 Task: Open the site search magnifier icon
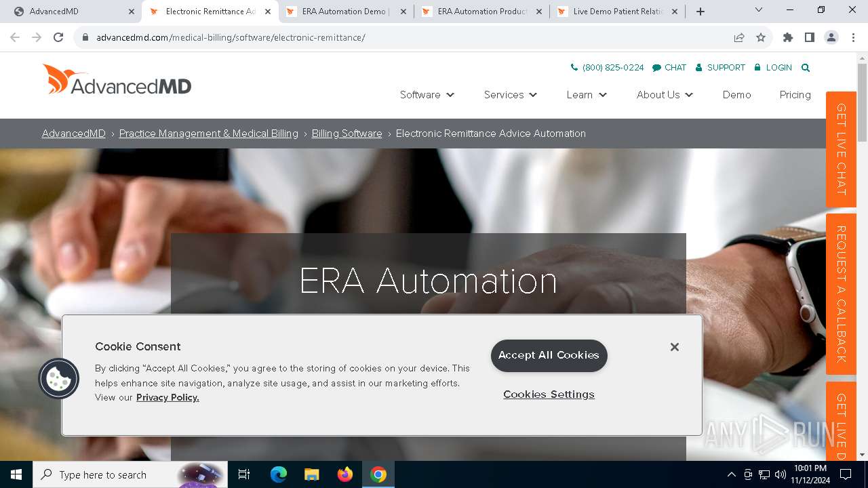[806, 68]
